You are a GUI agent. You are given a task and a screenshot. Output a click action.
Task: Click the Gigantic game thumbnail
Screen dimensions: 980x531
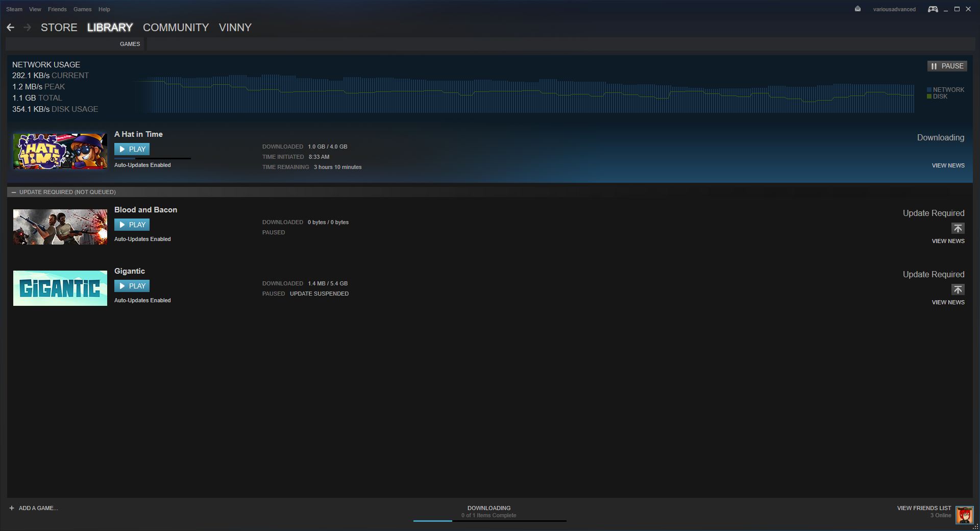tap(60, 288)
